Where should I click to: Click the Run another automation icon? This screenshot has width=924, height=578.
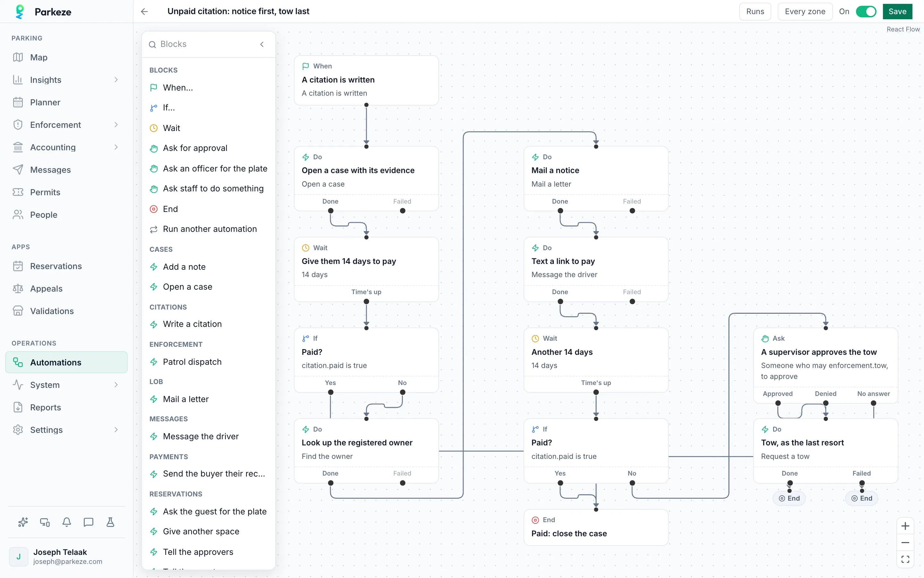153,229
